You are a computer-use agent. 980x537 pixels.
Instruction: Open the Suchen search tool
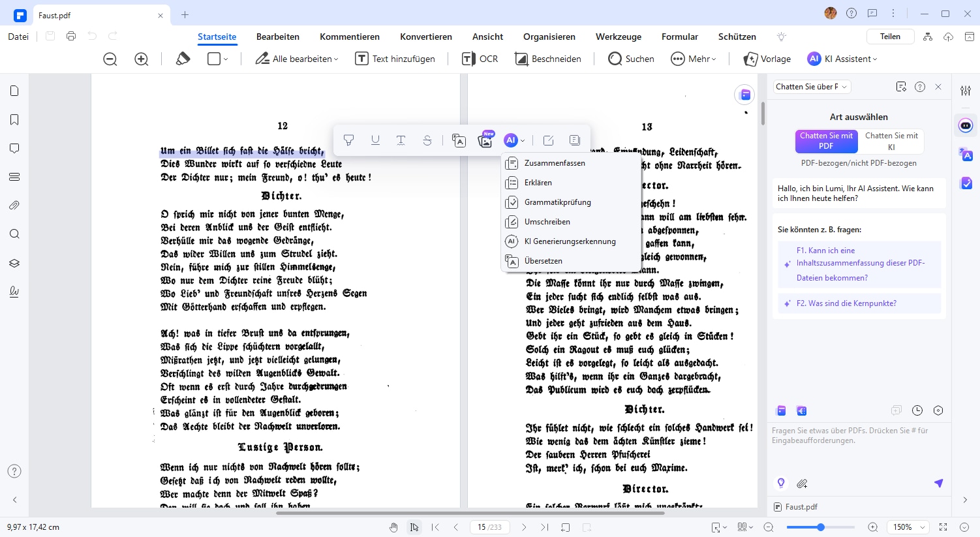coord(631,59)
